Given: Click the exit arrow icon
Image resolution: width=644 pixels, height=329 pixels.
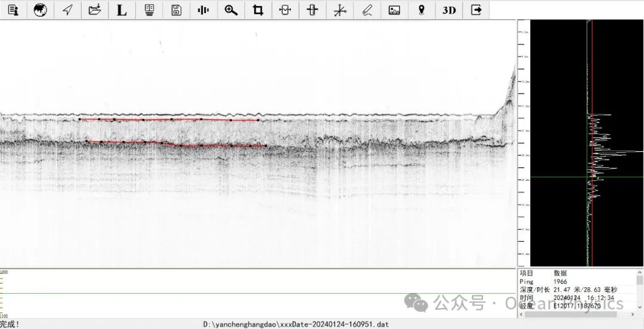Looking at the screenshot, I should (476, 10).
